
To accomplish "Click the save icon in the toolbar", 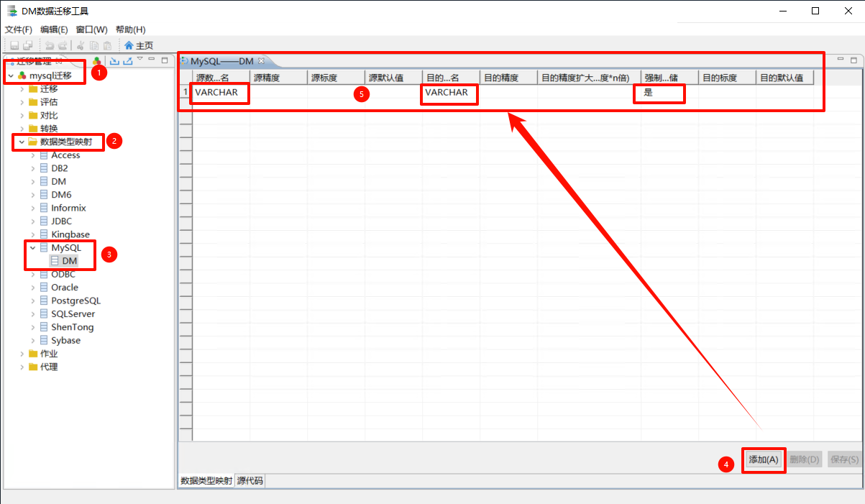I will tap(14, 45).
